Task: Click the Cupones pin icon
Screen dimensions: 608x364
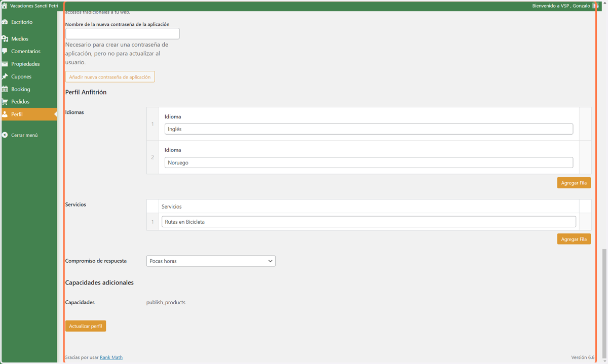Action: (5, 76)
